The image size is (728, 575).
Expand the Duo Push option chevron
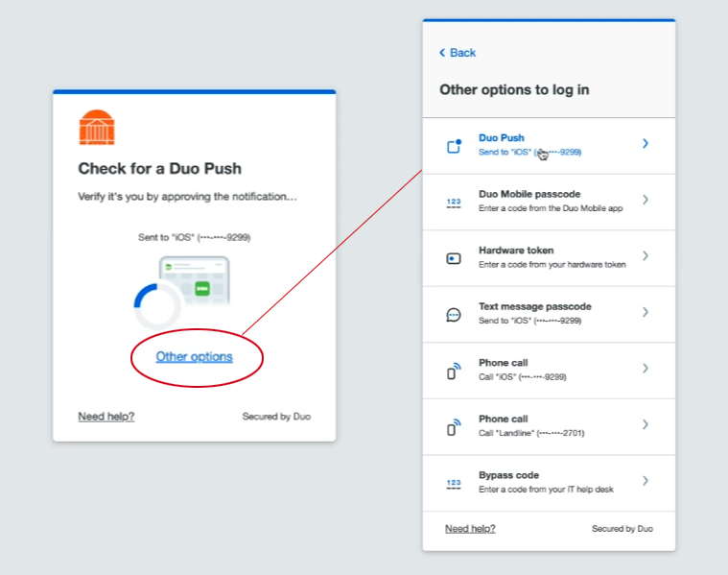pos(646,144)
